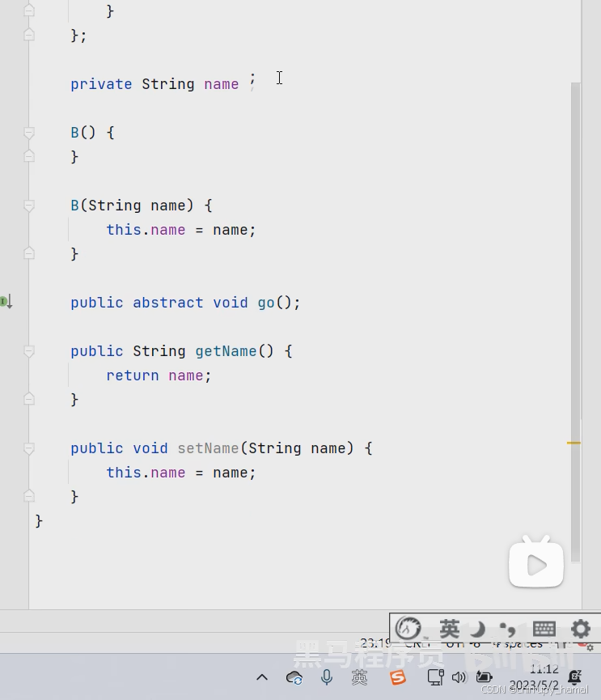This screenshot has width=601, height=700.
Task: Click 'private' keyword in field declaration
Action: pyautogui.click(x=101, y=84)
